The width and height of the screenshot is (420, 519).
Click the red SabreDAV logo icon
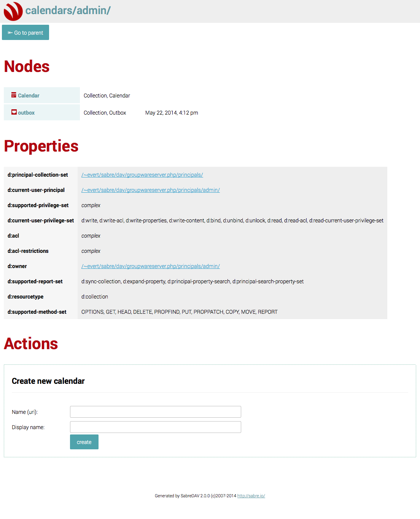(x=13, y=11)
